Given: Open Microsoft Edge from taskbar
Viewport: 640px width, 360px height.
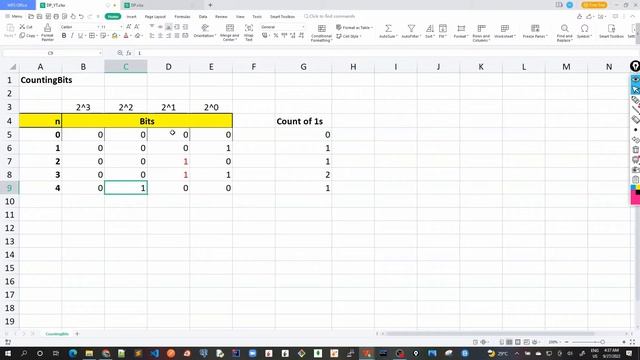Looking at the screenshot, I should tap(73, 353).
